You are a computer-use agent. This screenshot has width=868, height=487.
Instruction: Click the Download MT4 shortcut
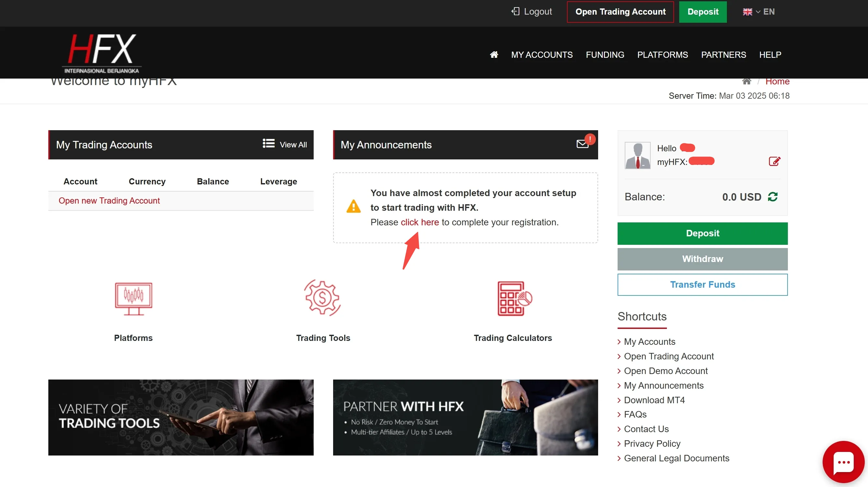click(x=654, y=400)
